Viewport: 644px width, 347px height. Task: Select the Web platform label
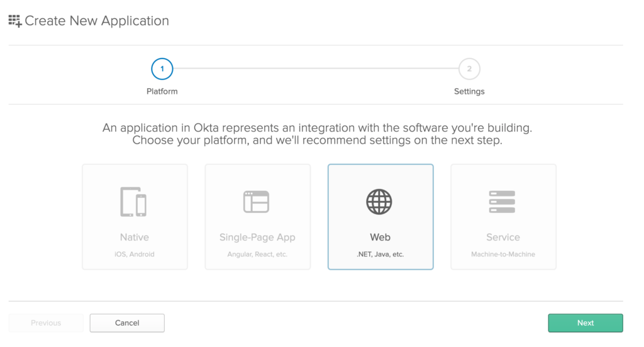[x=380, y=237]
